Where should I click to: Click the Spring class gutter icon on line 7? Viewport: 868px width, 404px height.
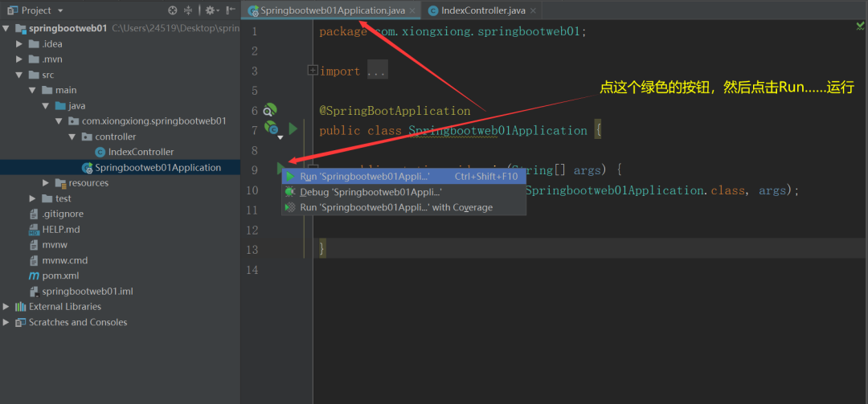pos(272,129)
